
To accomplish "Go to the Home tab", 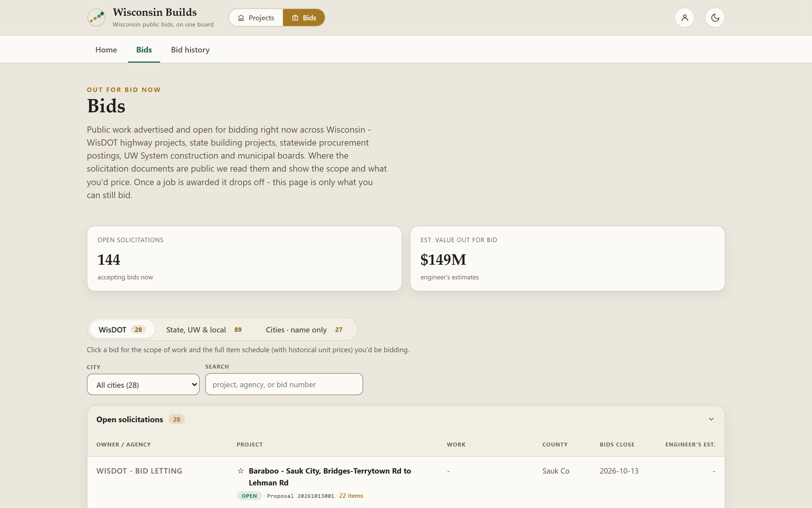I will click(x=106, y=50).
